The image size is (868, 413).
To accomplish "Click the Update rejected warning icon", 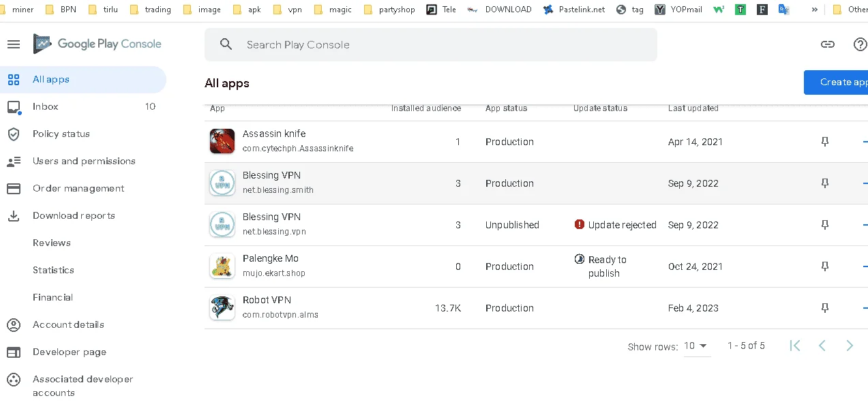I will click(580, 224).
